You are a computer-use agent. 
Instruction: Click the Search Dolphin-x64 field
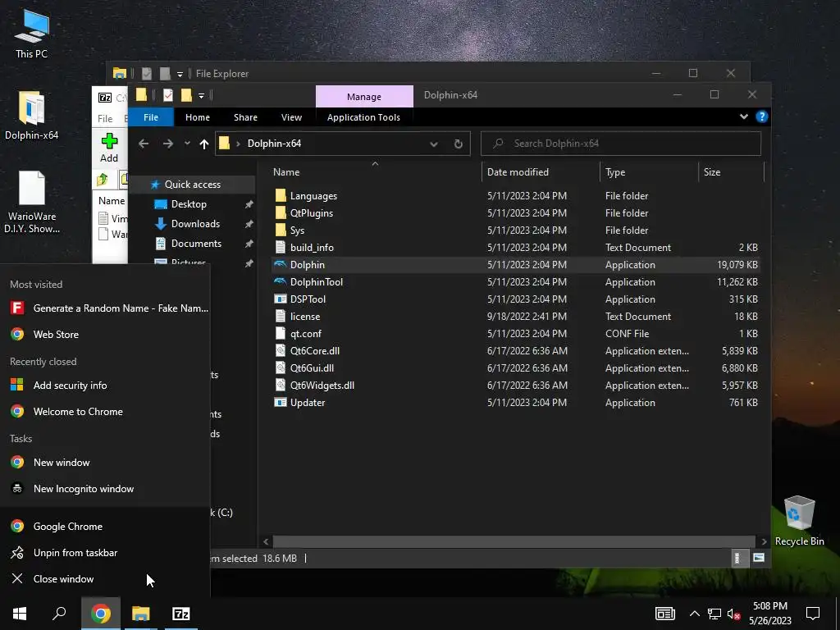coord(621,144)
